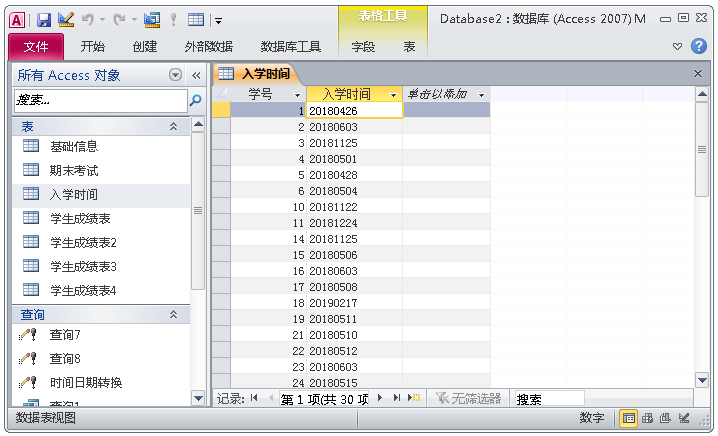Open the 文件 menu
718x436 pixels.
point(36,46)
